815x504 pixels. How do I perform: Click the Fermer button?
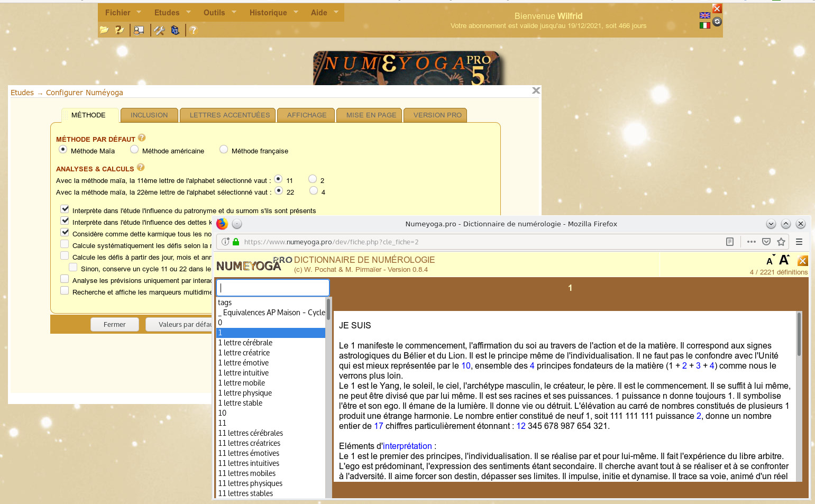[x=115, y=324]
